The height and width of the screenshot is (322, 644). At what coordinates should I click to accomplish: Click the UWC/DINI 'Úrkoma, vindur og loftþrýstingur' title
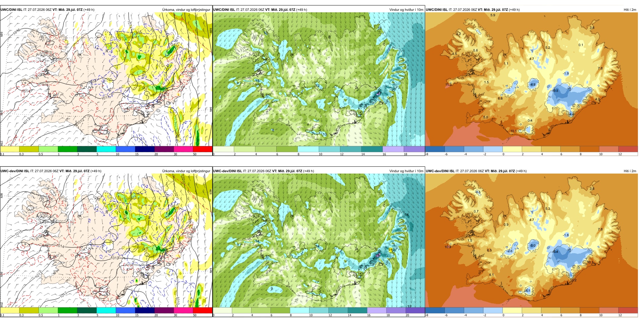[186, 10]
